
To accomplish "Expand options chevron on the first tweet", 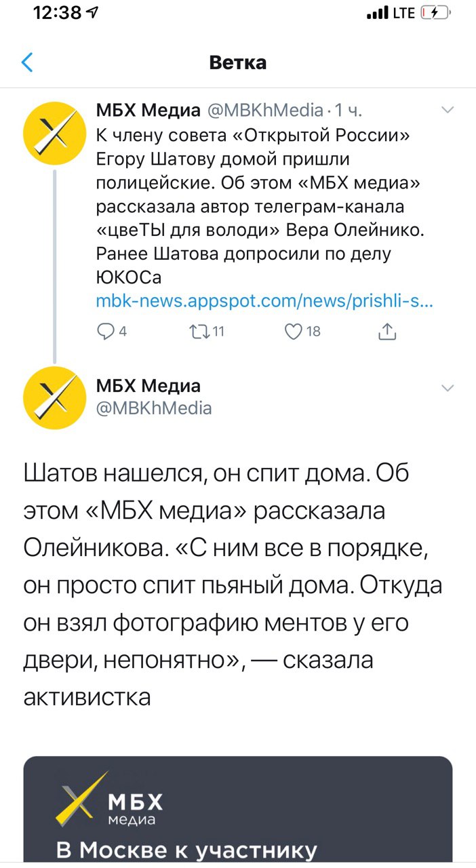I will [448, 110].
